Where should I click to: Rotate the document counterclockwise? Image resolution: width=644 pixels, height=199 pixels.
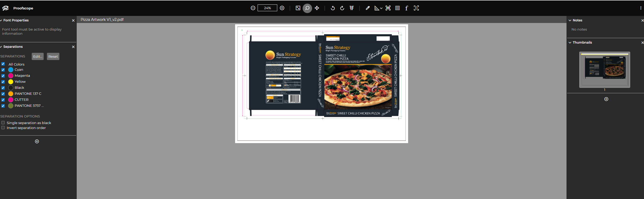pos(332,8)
